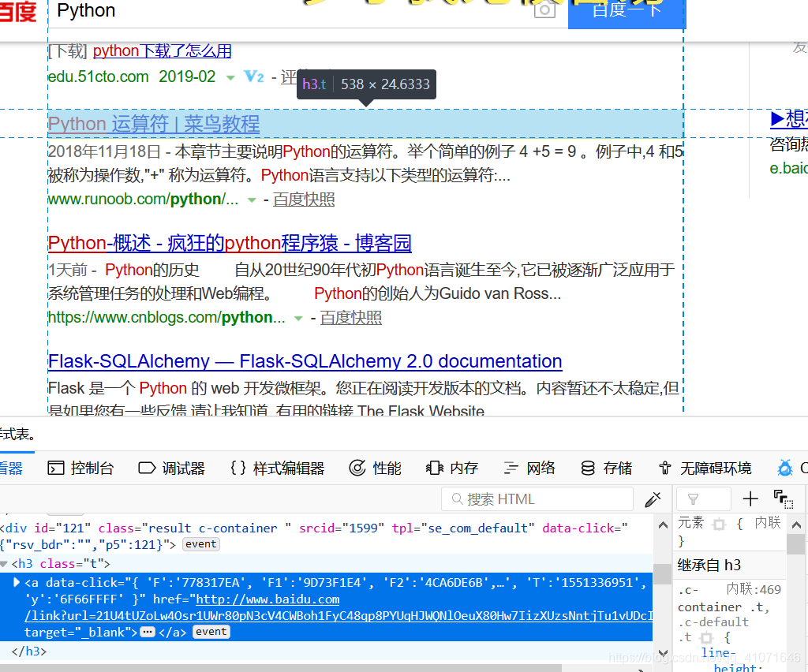808x672 pixels.
Task: Click the selector highlighter icon beside .t
Action: click(x=706, y=638)
